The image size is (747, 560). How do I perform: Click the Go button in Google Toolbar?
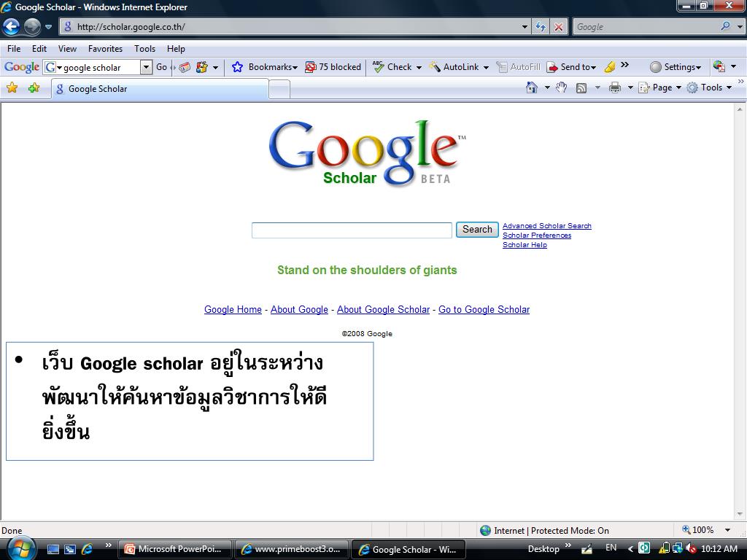point(161,67)
